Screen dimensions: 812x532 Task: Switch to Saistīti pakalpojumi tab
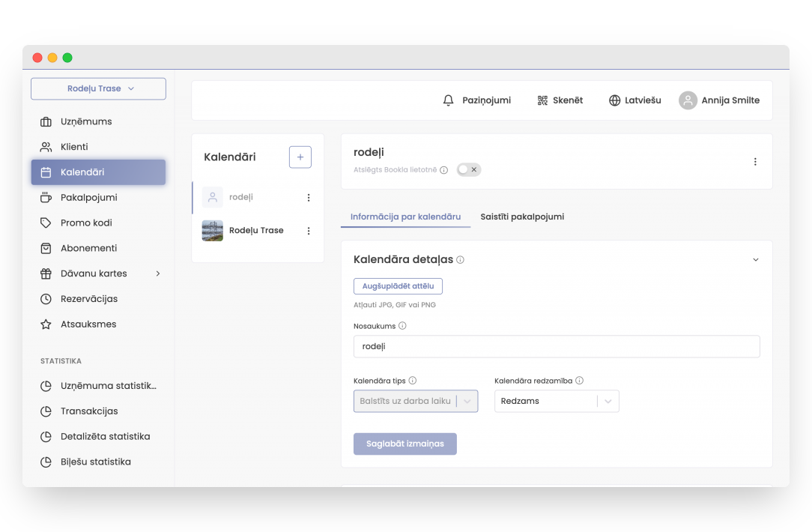[522, 217]
